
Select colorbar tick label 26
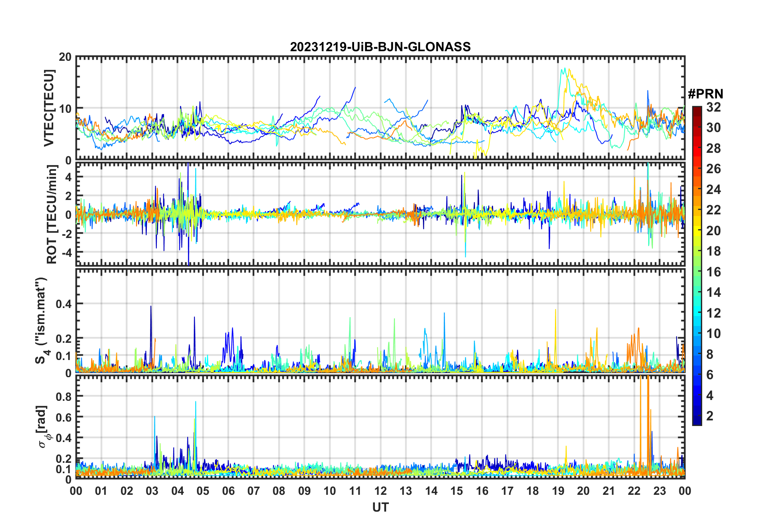pyautogui.click(x=713, y=169)
